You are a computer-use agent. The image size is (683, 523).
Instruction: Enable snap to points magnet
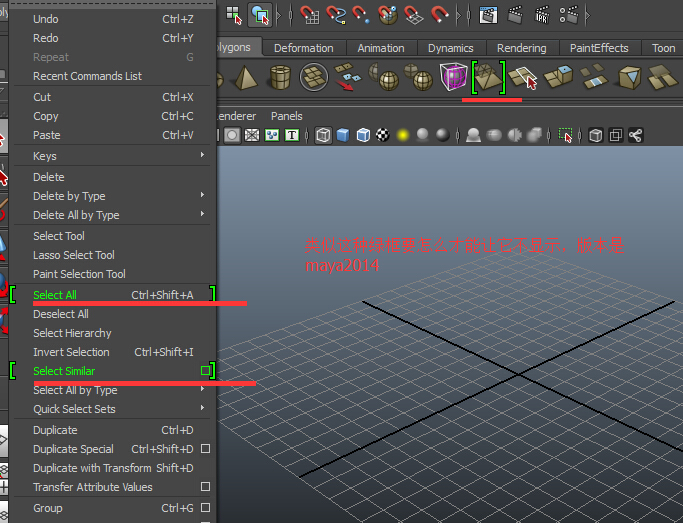point(361,15)
